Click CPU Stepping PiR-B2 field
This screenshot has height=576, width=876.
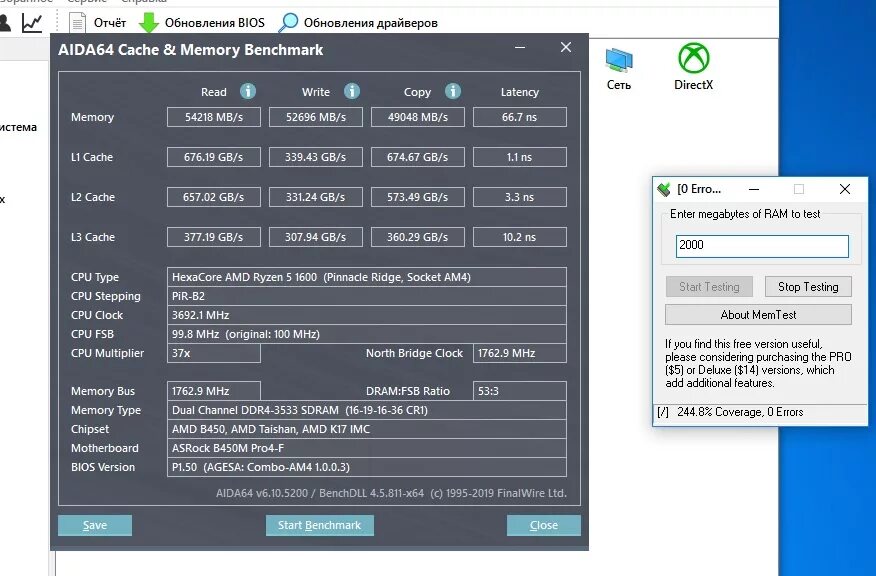(366, 296)
